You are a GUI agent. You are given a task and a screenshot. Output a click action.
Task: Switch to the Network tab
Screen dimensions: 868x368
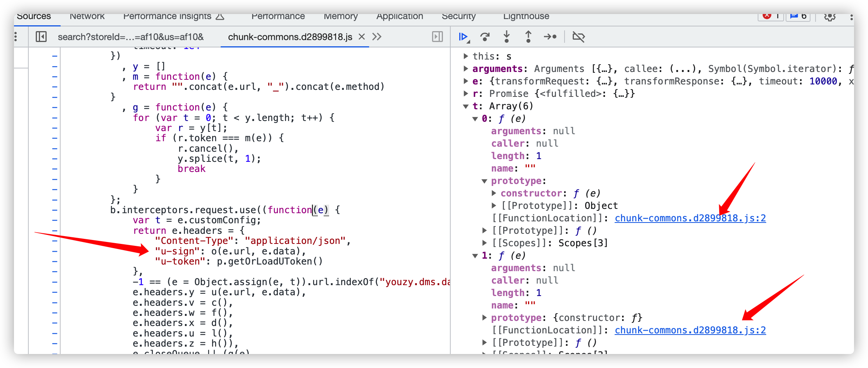coord(87,16)
